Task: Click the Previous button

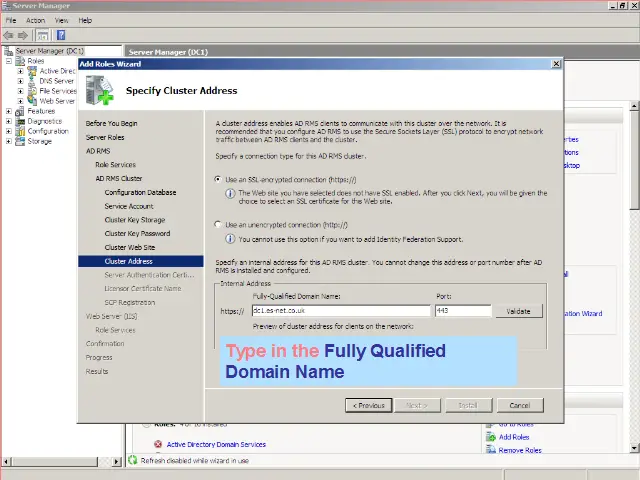Action: [369, 405]
